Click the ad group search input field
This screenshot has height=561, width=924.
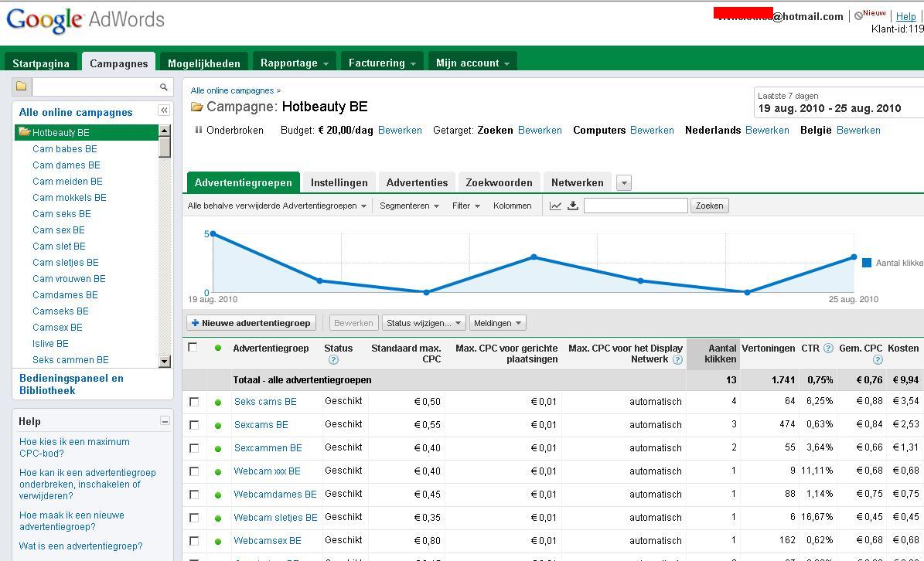coord(636,206)
